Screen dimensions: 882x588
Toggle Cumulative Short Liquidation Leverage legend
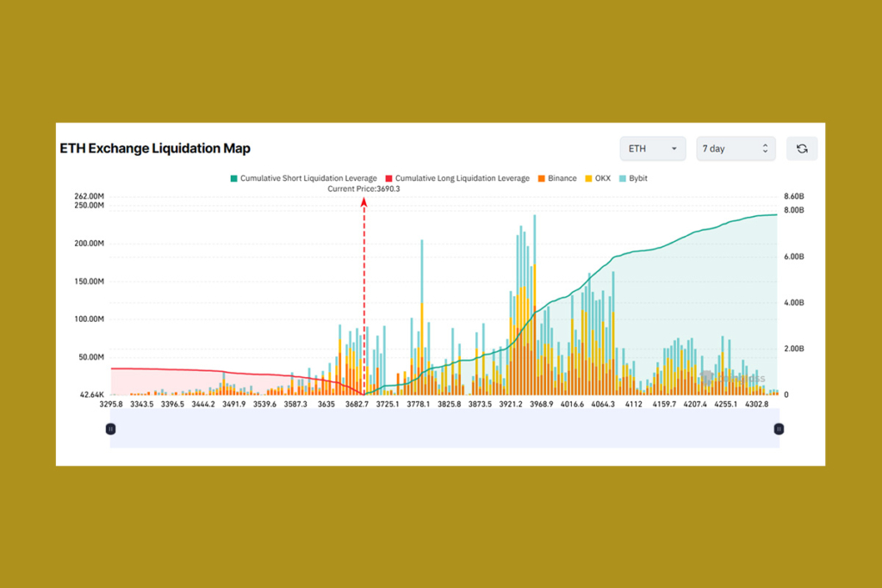pyautogui.click(x=302, y=178)
